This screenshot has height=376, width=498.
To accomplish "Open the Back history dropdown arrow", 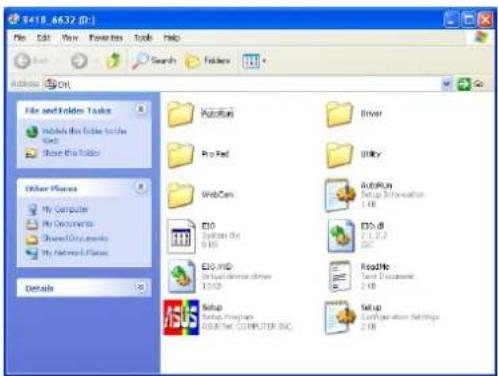I will point(59,61).
